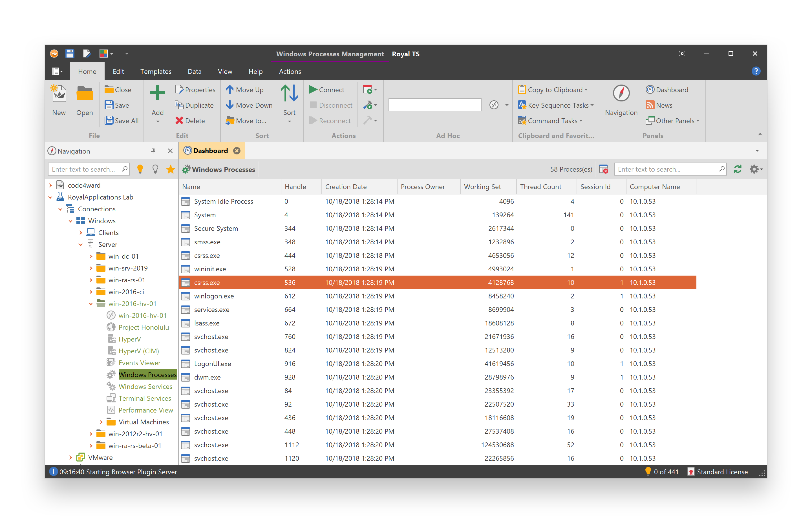This screenshot has height=523, width=812.
Task: Toggle the favorites star filter in Navigation
Action: tap(170, 169)
